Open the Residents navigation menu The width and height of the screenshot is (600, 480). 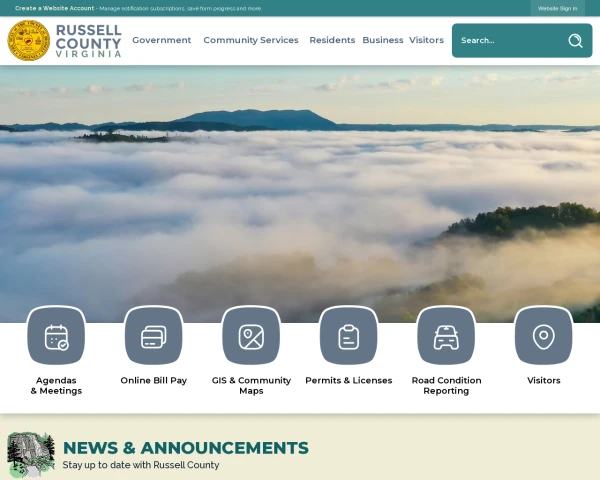(x=332, y=40)
